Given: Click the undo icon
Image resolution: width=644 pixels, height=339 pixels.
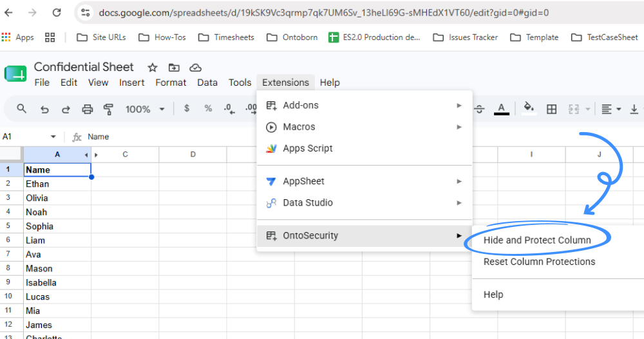Looking at the screenshot, I should coord(44,110).
